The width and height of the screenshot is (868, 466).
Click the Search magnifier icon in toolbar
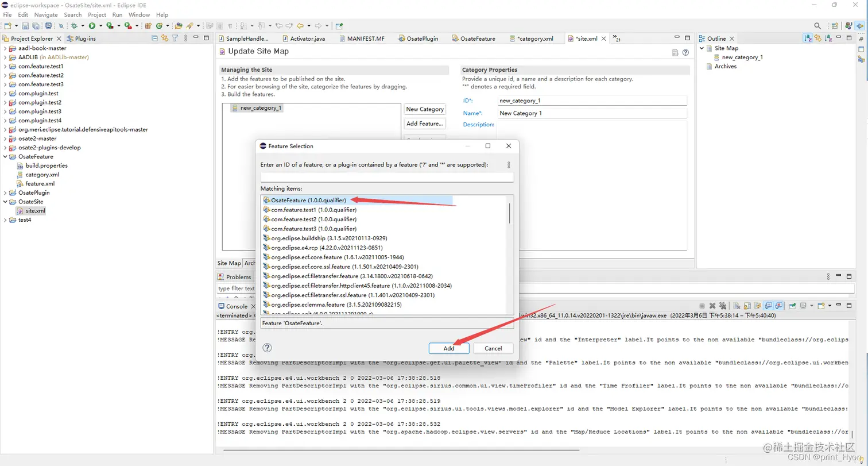pyautogui.click(x=817, y=26)
